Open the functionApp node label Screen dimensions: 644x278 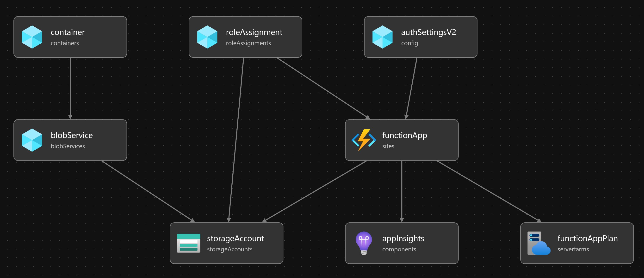pyautogui.click(x=404, y=135)
